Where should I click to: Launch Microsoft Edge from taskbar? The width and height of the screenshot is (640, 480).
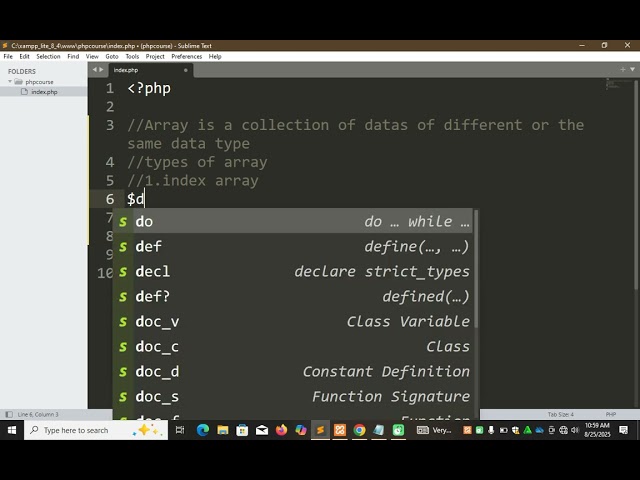(203, 430)
